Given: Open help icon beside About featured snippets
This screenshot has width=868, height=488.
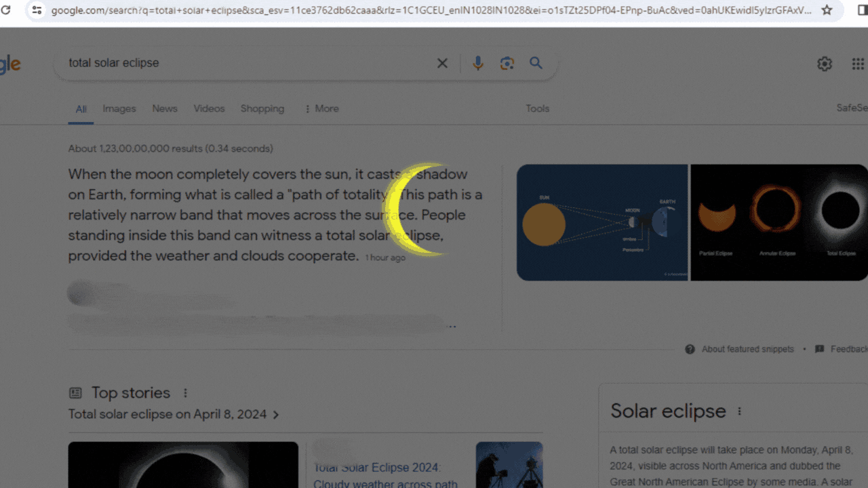Looking at the screenshot, I should [x=690, y=349].
